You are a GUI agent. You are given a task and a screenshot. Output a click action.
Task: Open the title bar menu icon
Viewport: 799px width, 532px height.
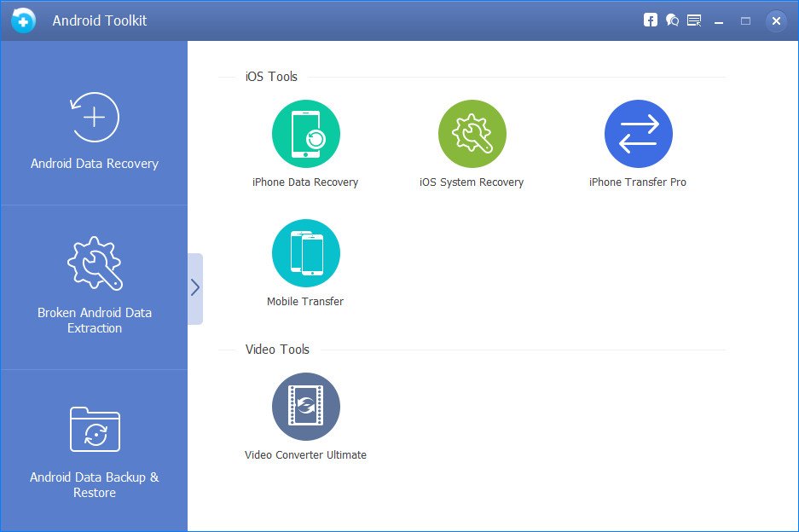(x=694, y=20)
